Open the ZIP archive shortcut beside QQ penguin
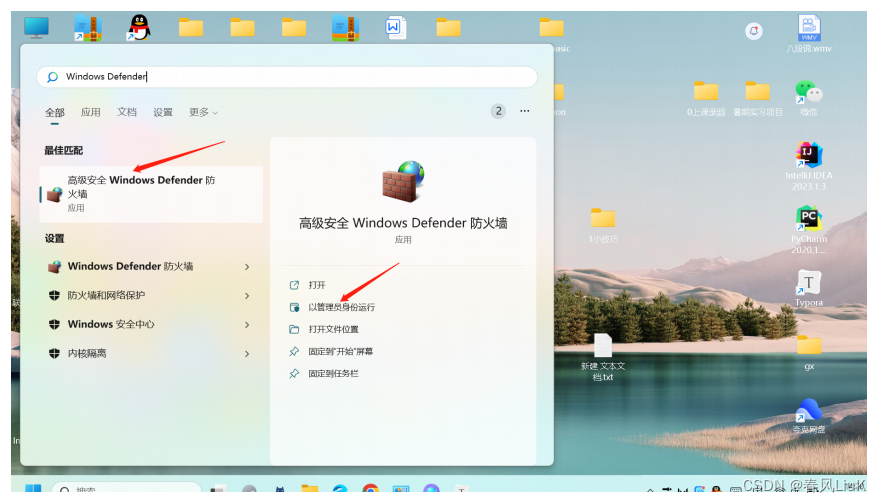Image resolution: width=882 pixels, height=502 pixels. click(88, 28)
